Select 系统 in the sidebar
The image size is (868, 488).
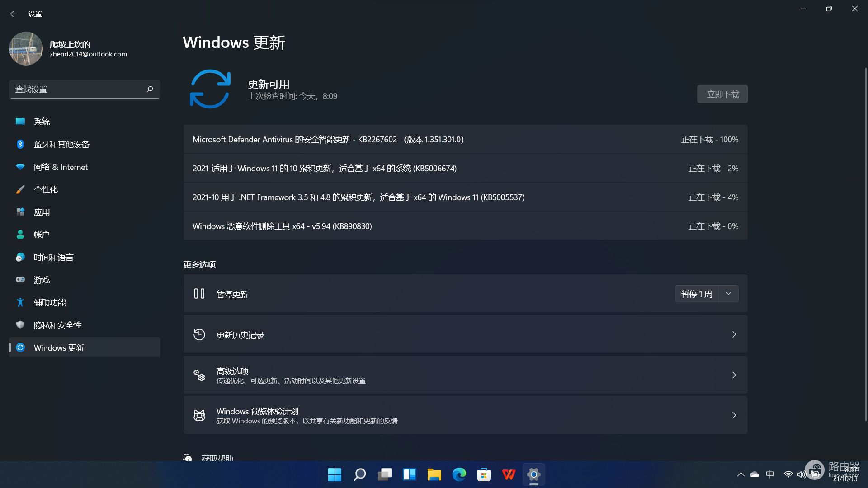pyautogui.click(x=85, y=122)
